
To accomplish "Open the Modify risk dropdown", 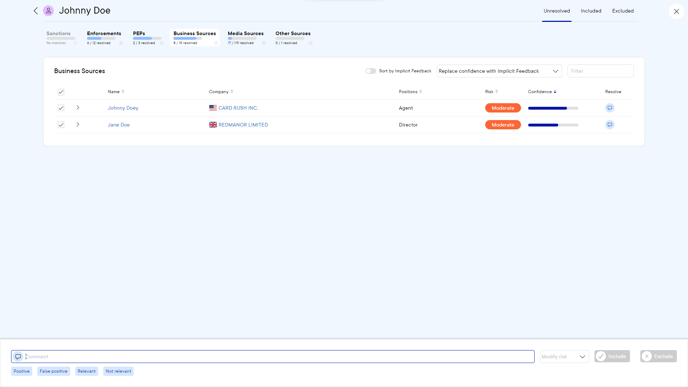I will point(564,356).
